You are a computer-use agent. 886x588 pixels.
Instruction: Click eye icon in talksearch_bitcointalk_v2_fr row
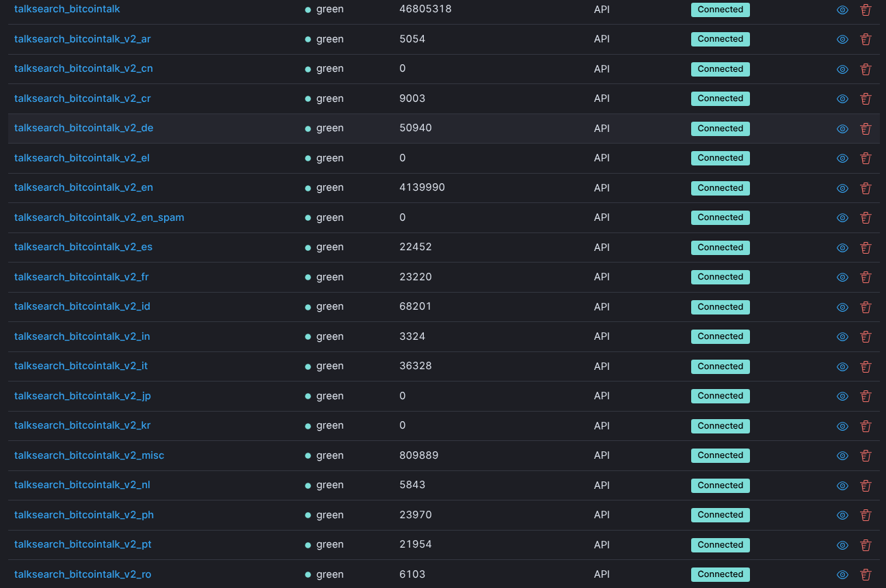[843, 277]
